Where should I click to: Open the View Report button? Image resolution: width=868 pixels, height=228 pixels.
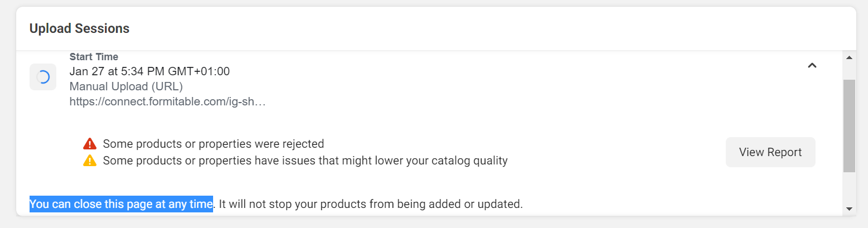pos(770,152)
